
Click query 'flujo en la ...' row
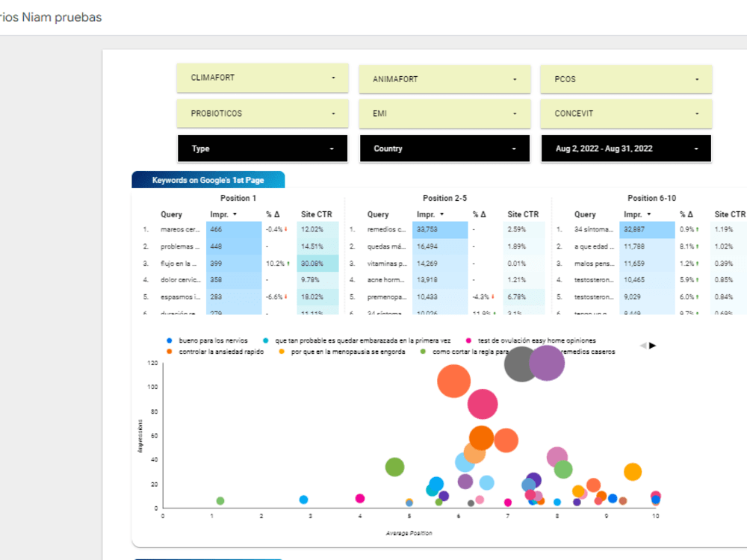[x=179, y=264]
